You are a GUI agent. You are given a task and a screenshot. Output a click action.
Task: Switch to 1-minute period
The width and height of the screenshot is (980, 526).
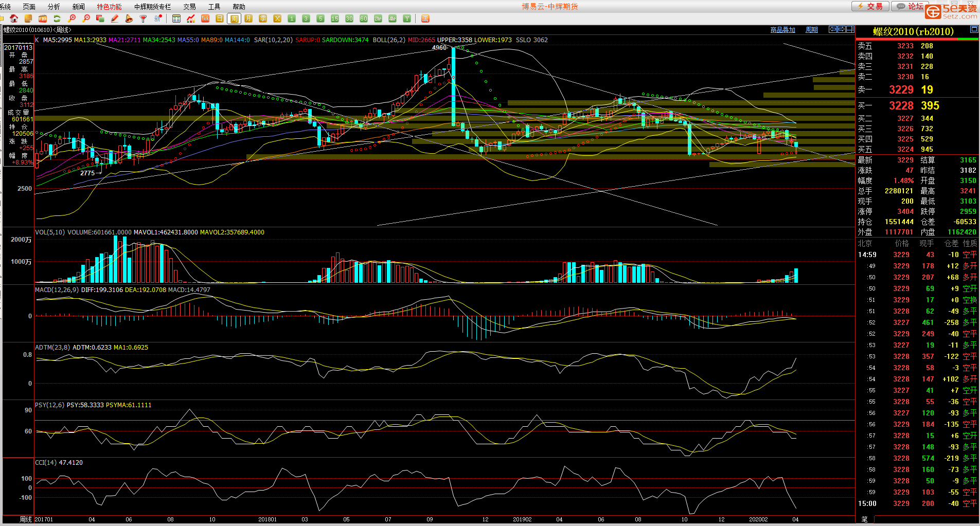[292, 19]
